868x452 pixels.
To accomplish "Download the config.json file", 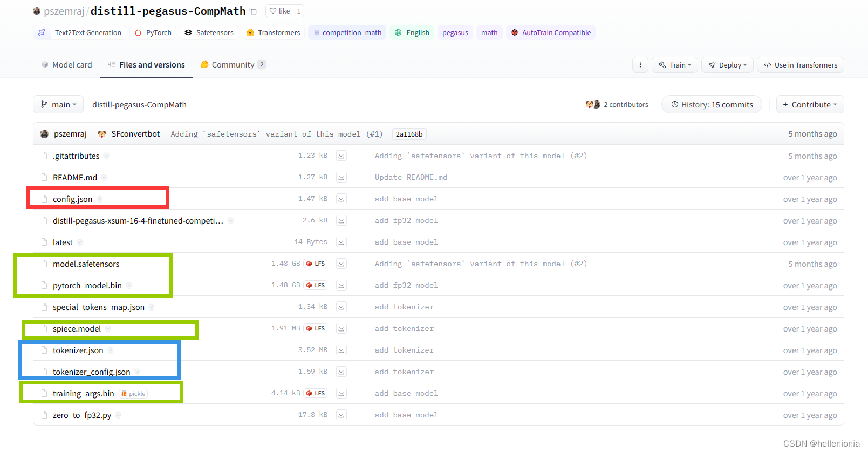I will (341, 199).
